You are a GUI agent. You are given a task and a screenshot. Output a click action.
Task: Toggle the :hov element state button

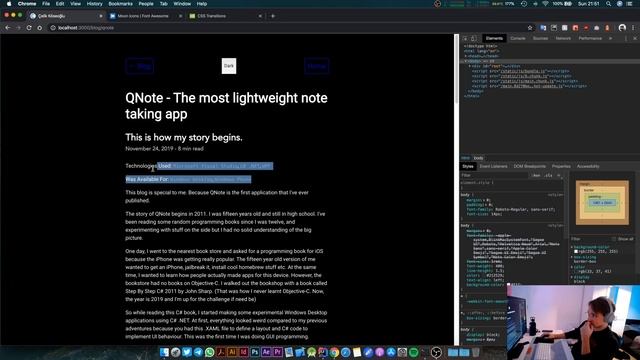click(536, 175)
